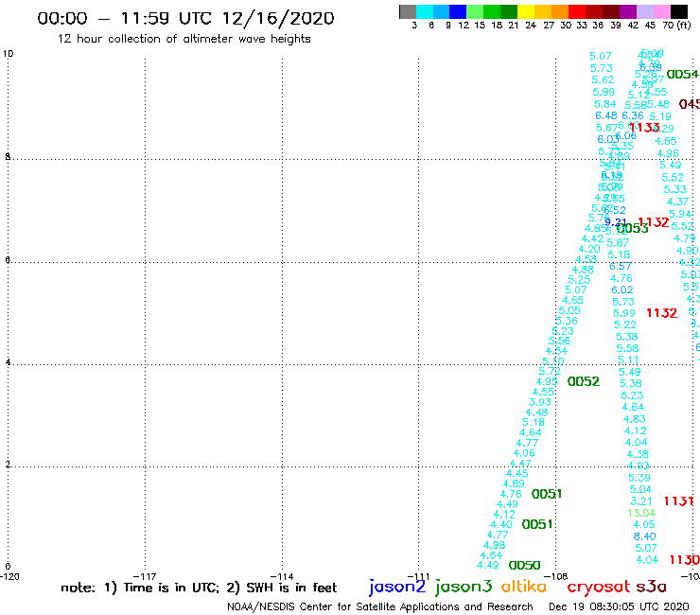The width and height of the screenshot is (700, 615).
Task: Click the -108 longitude axis label
Action: (556, 576)
